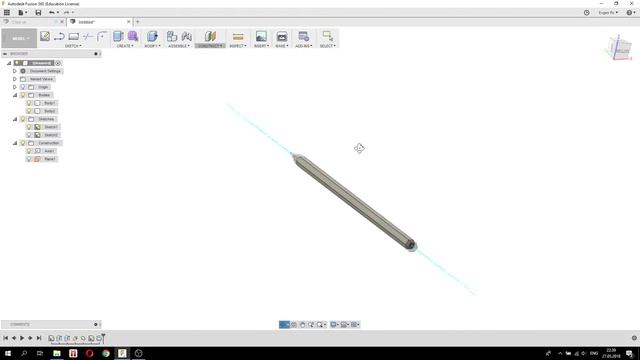Open Chrome from the taskbar
640x360 pixels.
tap(106, 353)
